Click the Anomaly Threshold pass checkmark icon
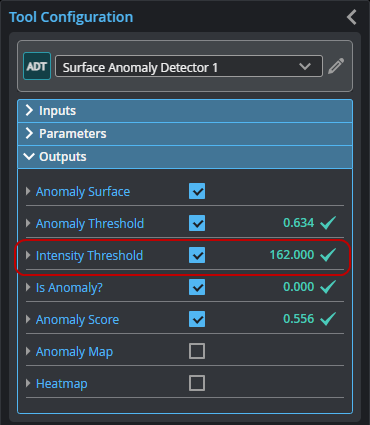Viewport: 370px width, 425px height. coord(328,223)
